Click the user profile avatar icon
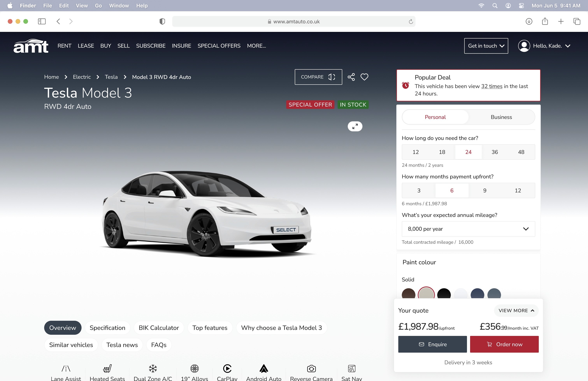This screenshot has width=588, height=381. (524, 46)
